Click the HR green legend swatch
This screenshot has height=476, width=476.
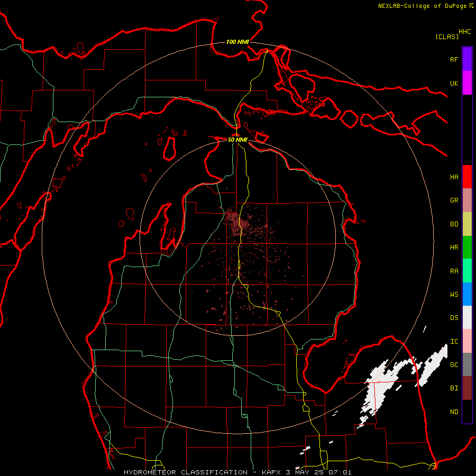467,248
